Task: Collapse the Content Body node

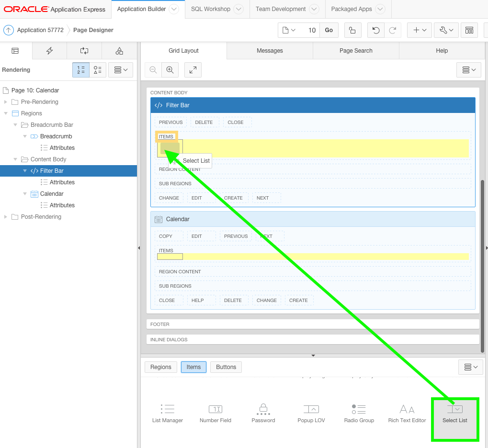Action: click(15, 159)
